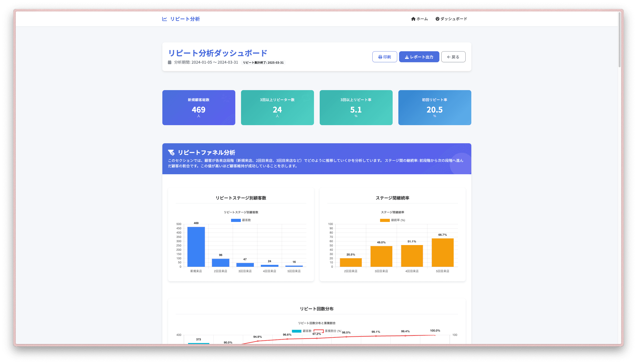Click the 5回目来店 bar labeled 16
Screen dimensions: 637x364
[294, 266]
